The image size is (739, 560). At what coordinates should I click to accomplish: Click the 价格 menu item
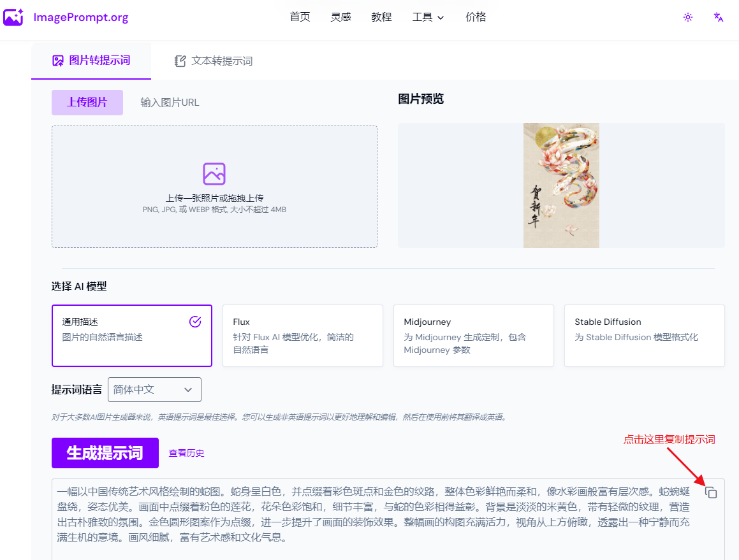click(x=476, y=17)
